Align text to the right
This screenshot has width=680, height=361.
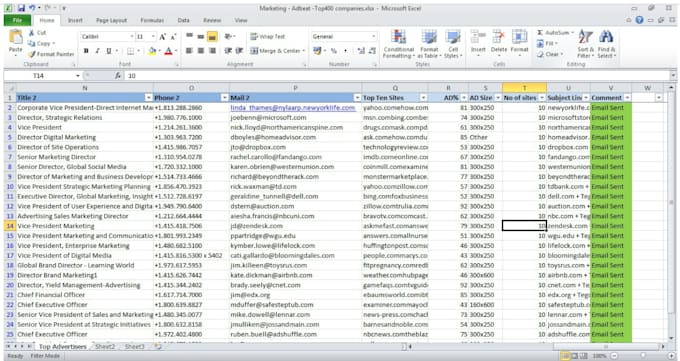tap(212, 51)
